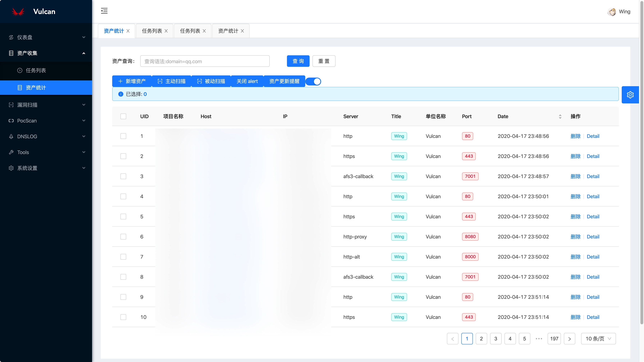Open table settings gear icon
Screen dimensions: 644x362
click(630, 95)
